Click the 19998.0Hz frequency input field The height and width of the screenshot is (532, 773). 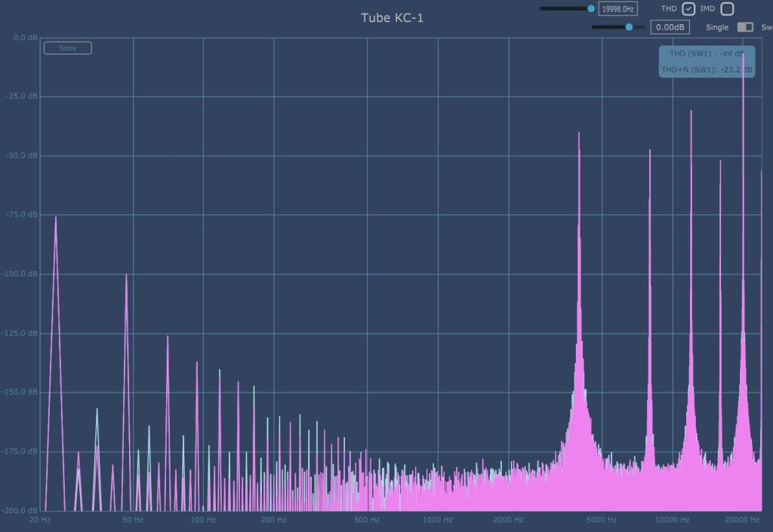617,9
